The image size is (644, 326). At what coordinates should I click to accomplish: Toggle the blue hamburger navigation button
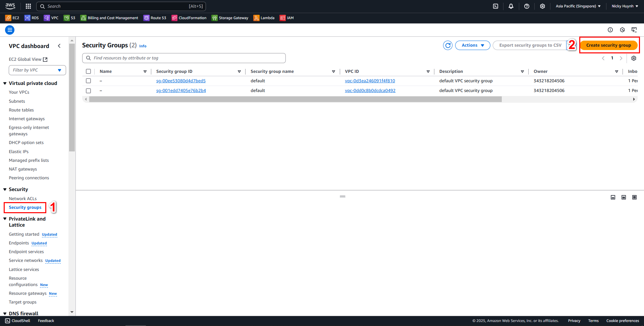point(10,30)
